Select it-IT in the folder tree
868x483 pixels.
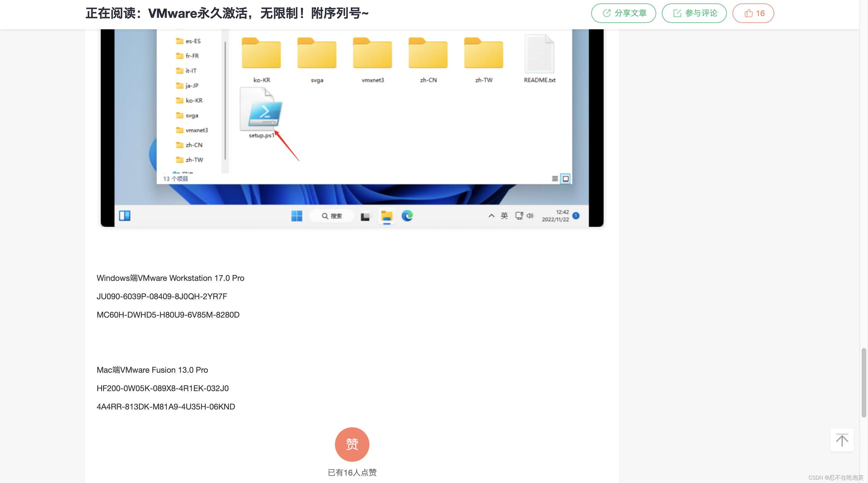click(186, 71)
